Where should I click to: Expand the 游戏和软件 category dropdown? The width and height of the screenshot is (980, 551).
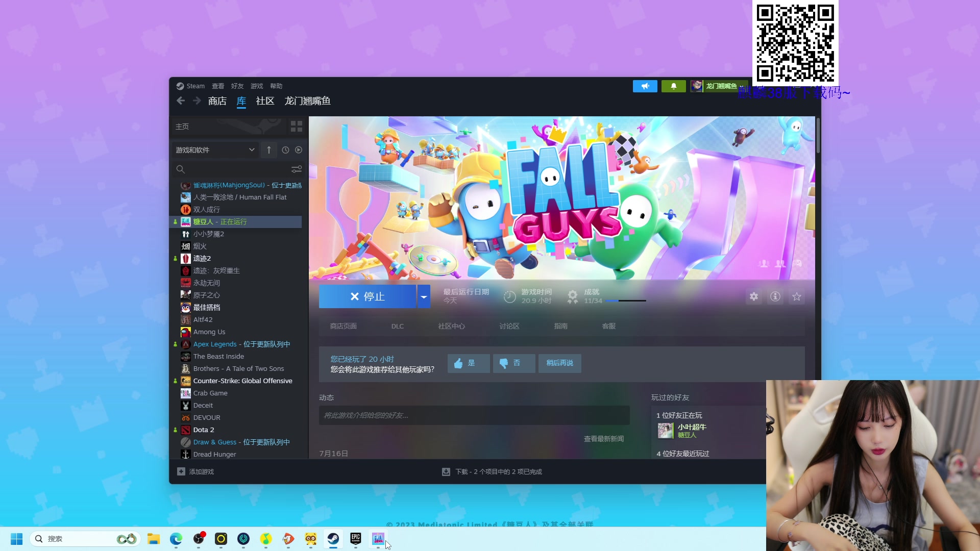pos(215,150)
